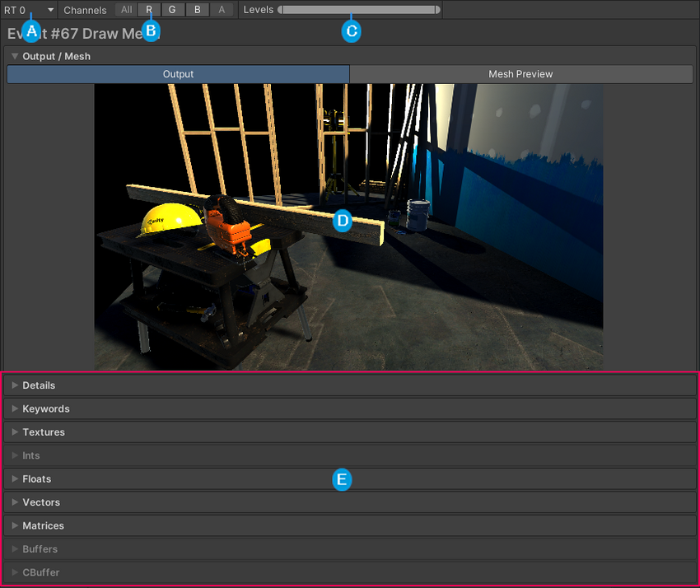Expand the Matrices foldout
Screen dimensions: 700x588
pos(43,525)
